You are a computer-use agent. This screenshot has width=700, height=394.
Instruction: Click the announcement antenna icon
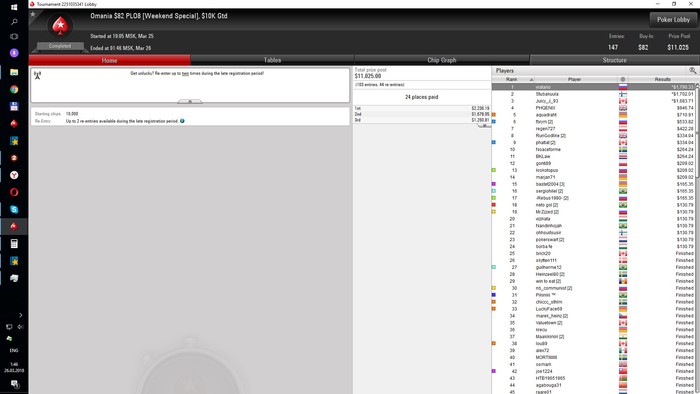click(38, 75)
